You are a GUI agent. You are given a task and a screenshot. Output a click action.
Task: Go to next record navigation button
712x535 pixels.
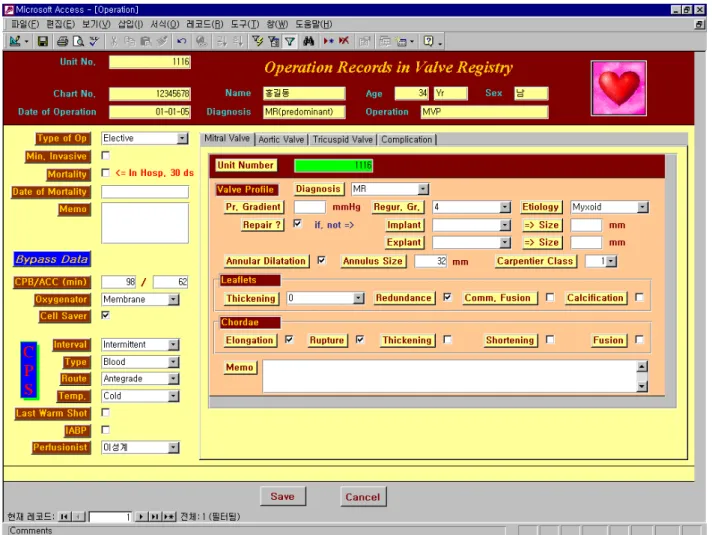pyautogui.click(x=141, y=517)
